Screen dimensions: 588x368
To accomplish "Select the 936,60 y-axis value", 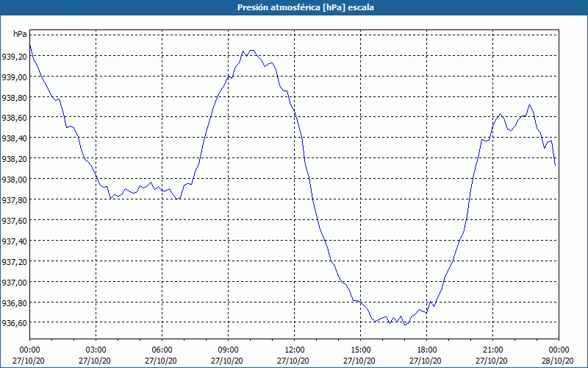I will pyautogui.click(x=14, y=323).
